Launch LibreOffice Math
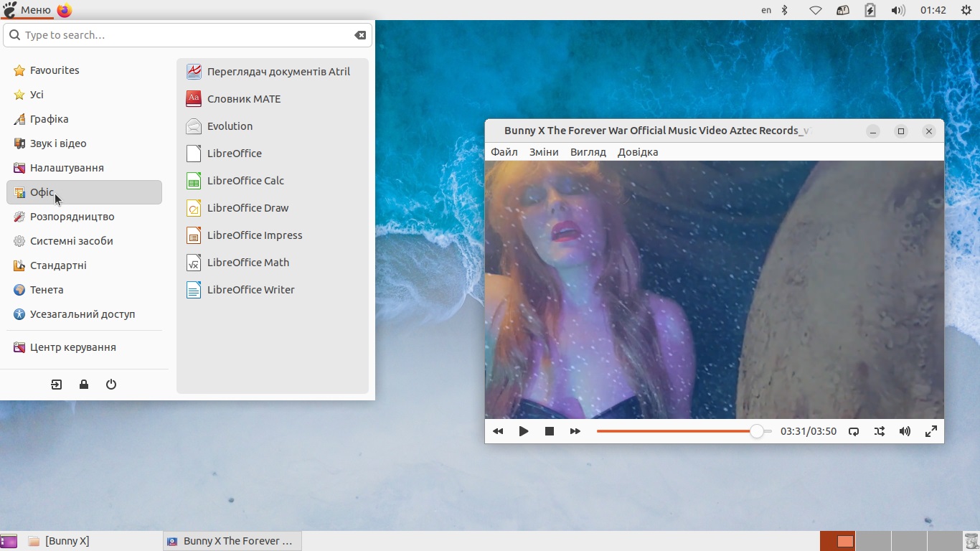980x551 pixels. coord(273,263)
